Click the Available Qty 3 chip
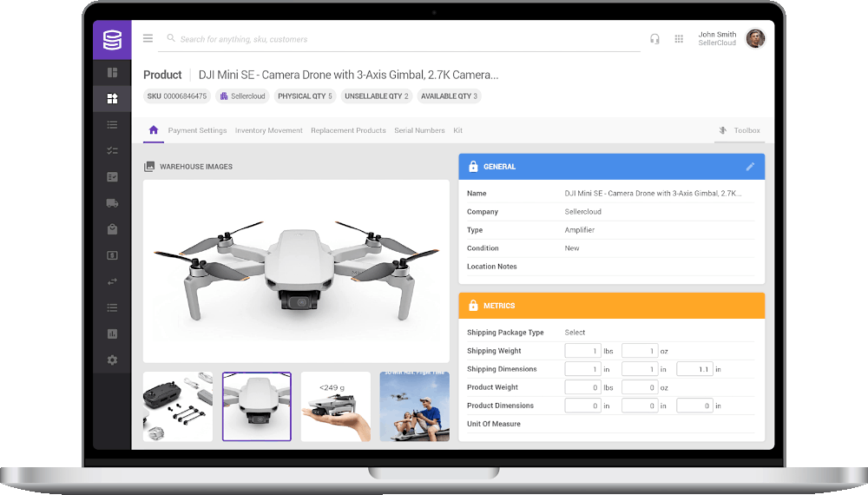This screenshot has width=868, height=495. 449,96
